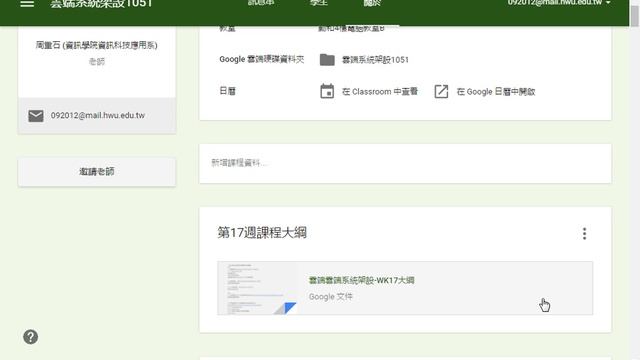Click the Google 雲端硬碟資料夾 label
The image size is (640, 360).
pos(262,60)
